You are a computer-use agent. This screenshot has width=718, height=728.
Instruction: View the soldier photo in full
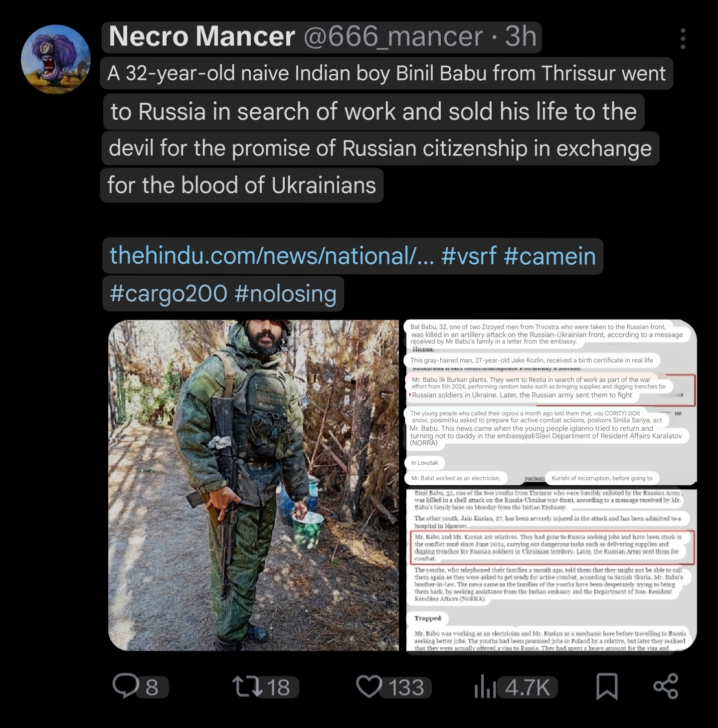[253, 485]
